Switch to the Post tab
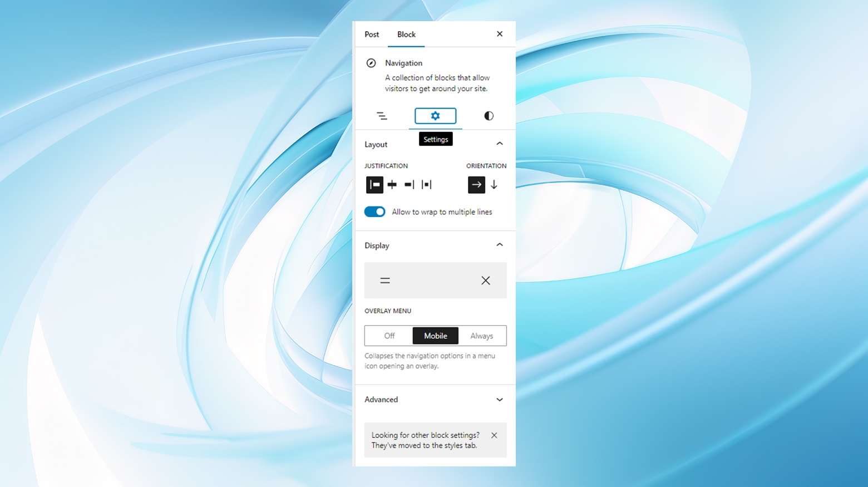Image resolution: width=868 pixels, height=487 pixels. click(x=372, y=34)
